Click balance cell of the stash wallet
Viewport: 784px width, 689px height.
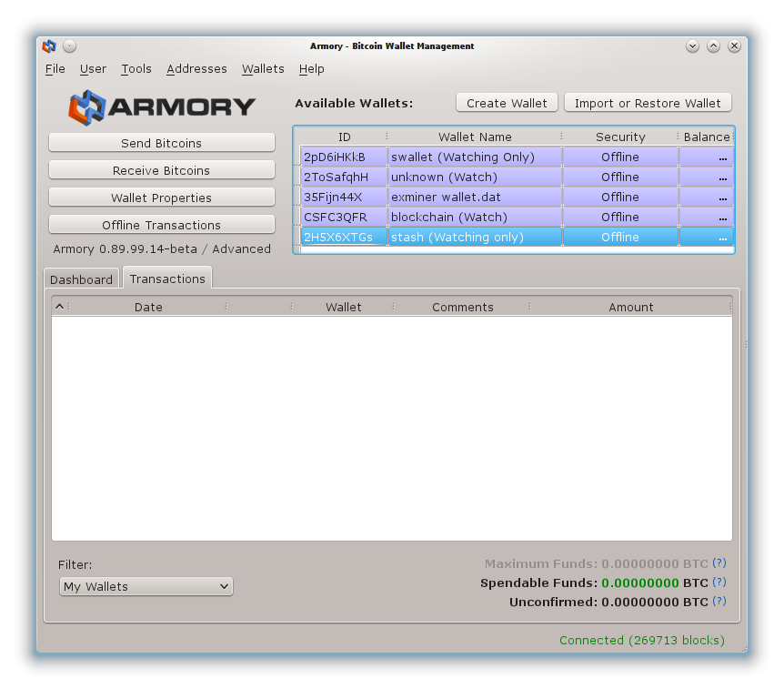click(x=707, y=237)
